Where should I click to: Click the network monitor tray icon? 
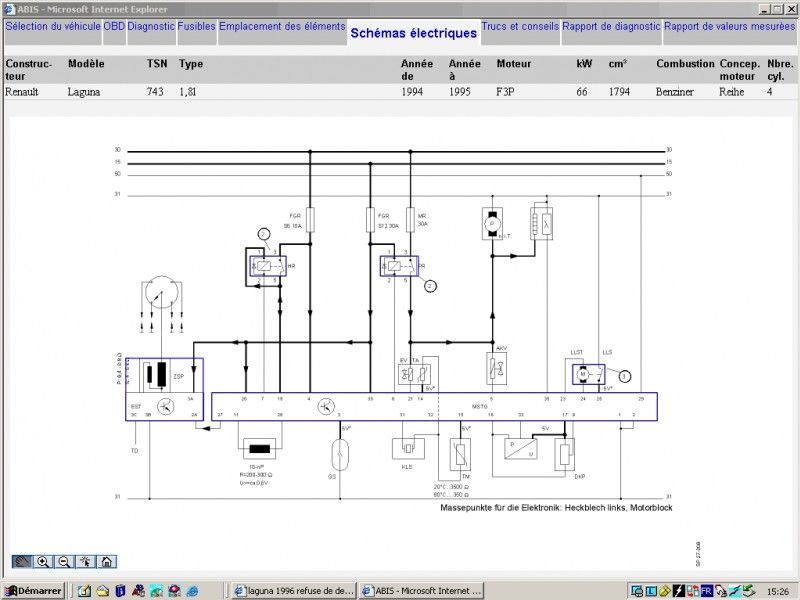click(x=637, y=591)
